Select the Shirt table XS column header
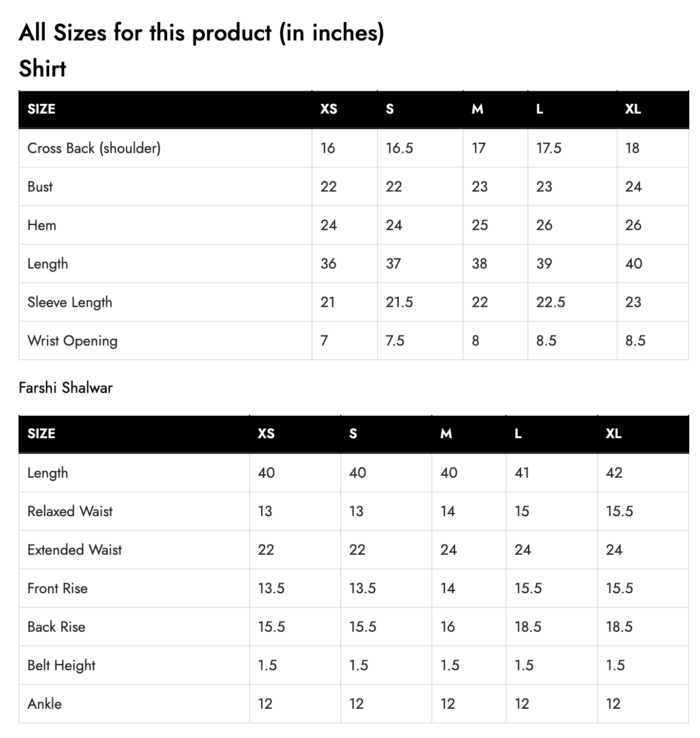Viewport: 700px width, 738px height. 329,109
